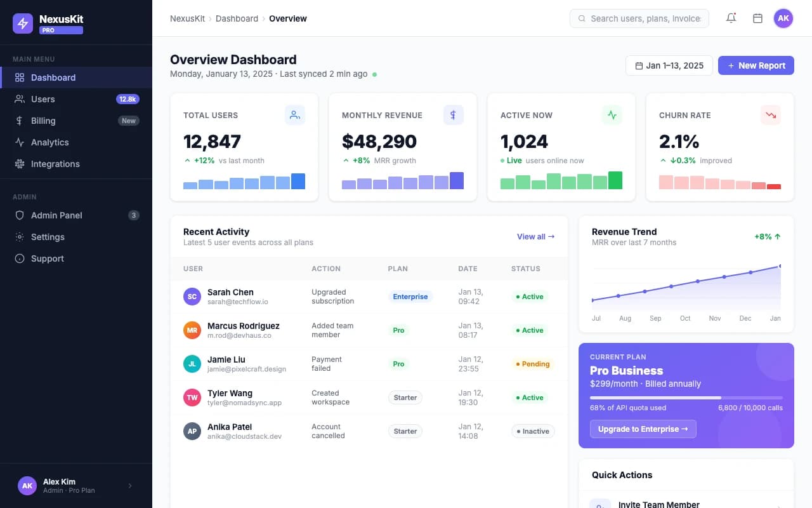Open the Jan 1–13, 2025 date selector
812x508 pixels.
point(669,65)
